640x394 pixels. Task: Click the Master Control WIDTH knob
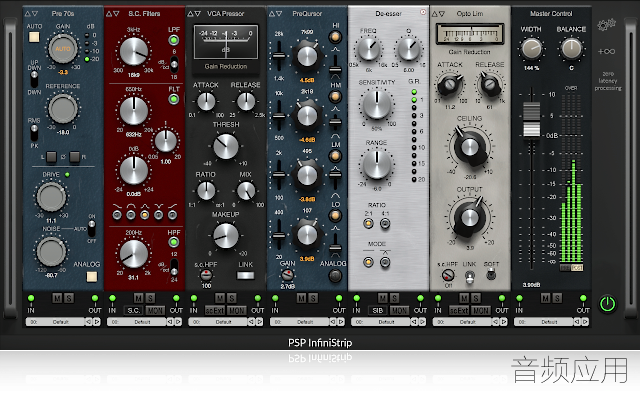point(531,49)
